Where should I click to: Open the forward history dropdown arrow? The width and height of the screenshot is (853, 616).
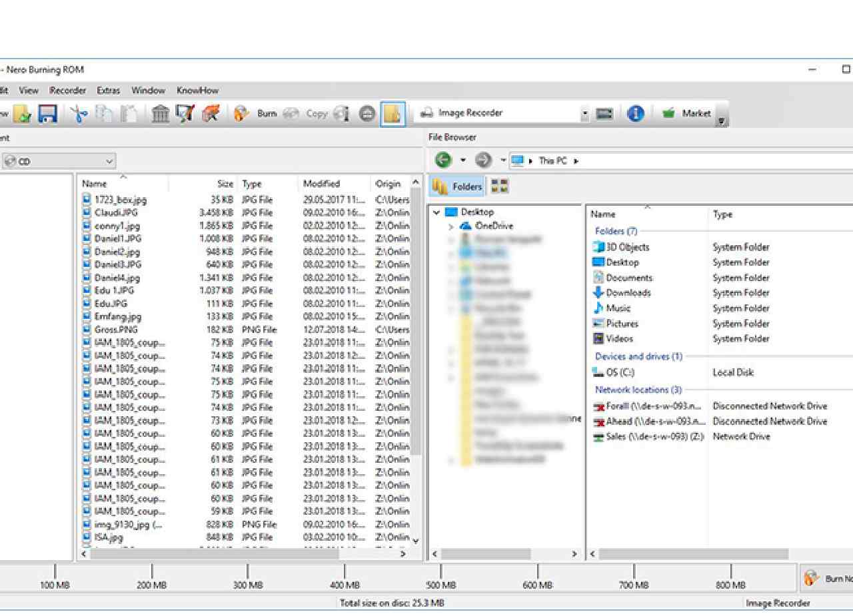click(503, 160)
